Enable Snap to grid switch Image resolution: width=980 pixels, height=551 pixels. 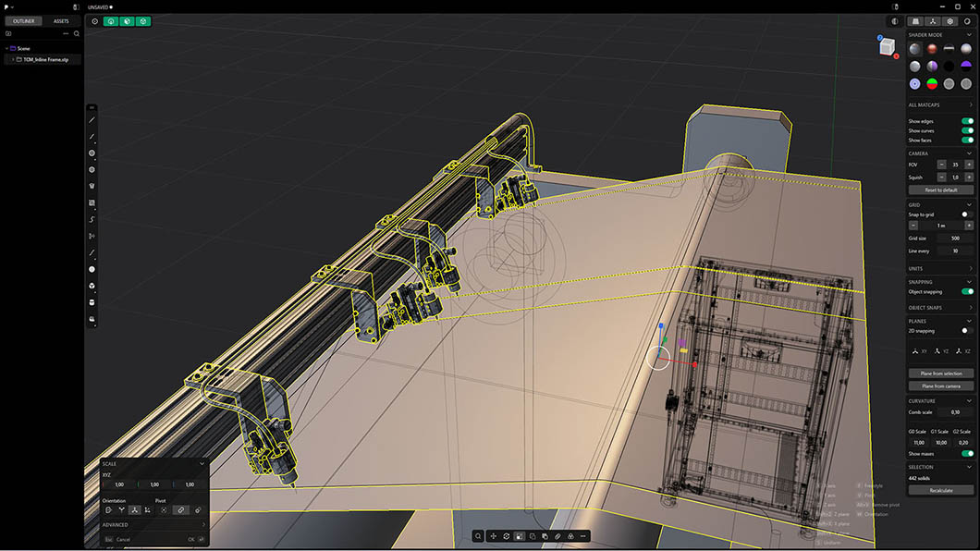coord(967,214)
